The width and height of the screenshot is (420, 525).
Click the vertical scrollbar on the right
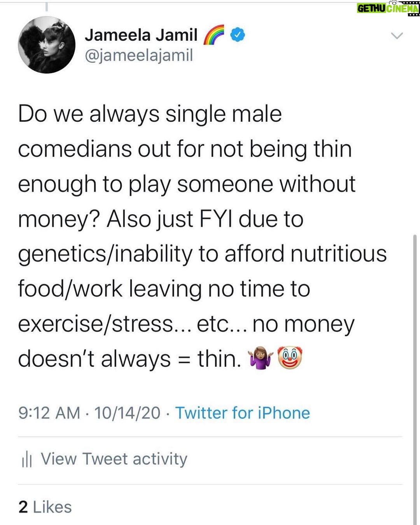(415, 379)
